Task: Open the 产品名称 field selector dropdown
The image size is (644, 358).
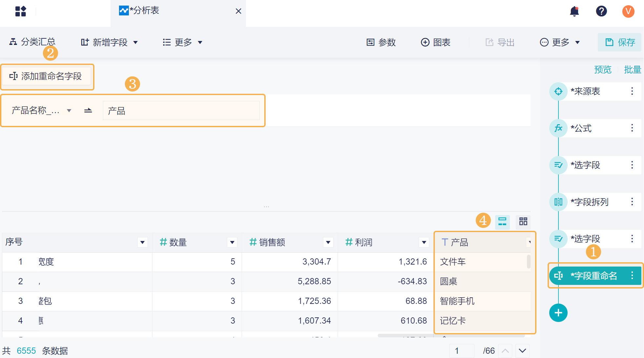Action: click(41, 110)
